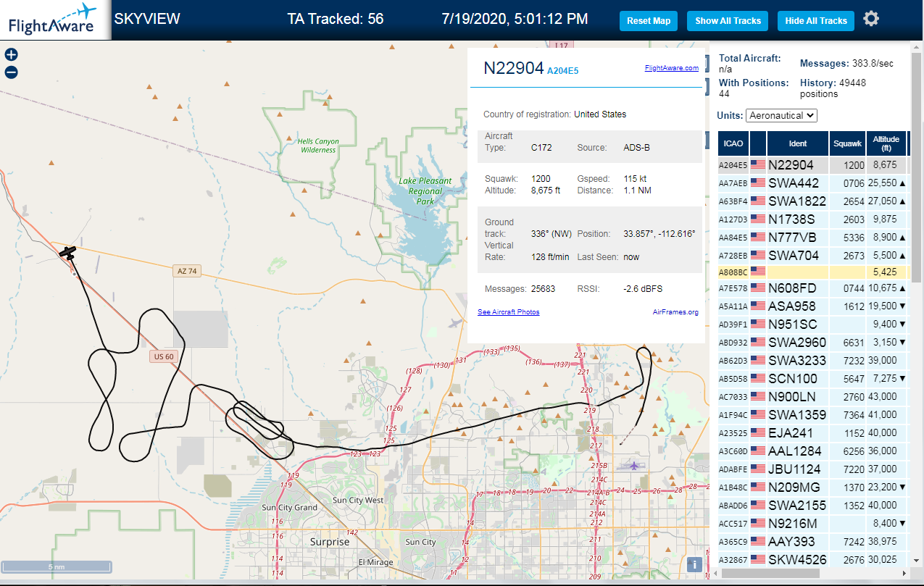Screen dimensions: 924x586
Task: Click the Hells Canyon Wilderness label
Action: pyautogui.click(x=318, y=146)
